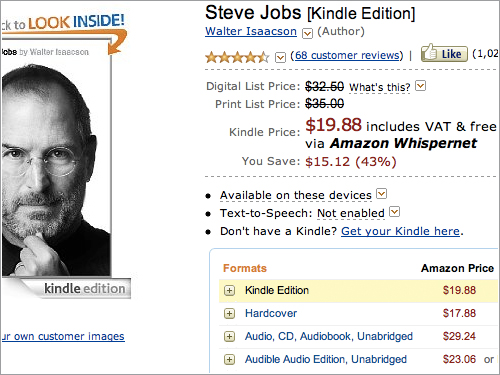Click the Look Inside orange arrow
Viewport: 500px width, 375px height.
(x=117, y=42)
